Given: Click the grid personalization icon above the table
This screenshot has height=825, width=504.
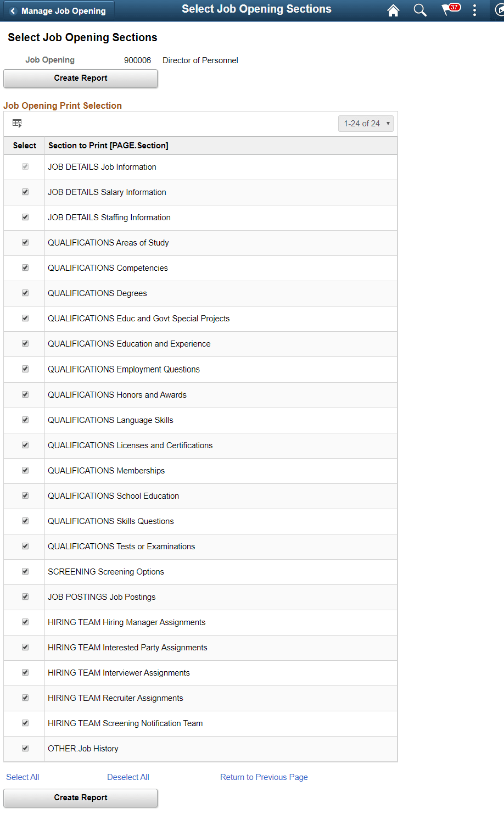Looking at the screenshot, I should (17, 123).
